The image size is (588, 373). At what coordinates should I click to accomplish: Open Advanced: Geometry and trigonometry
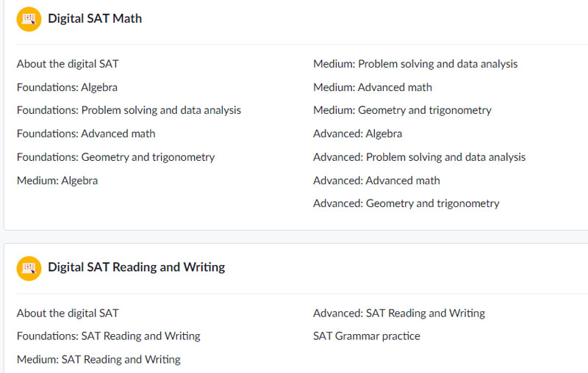406,203
